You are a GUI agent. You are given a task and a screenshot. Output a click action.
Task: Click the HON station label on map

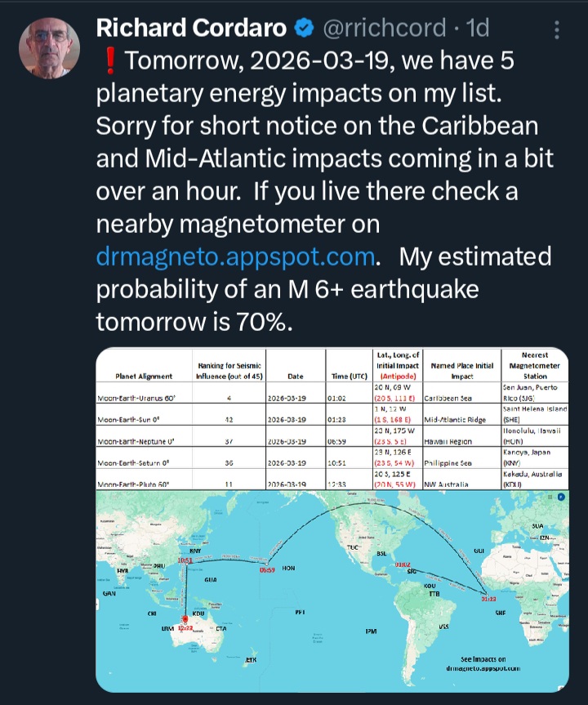[x=287, y=568]
